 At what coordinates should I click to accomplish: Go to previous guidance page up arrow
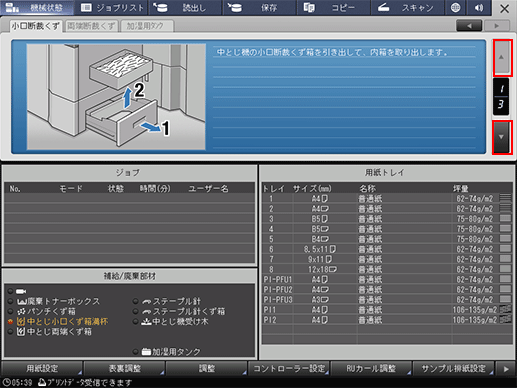click(x=502, y=58)
